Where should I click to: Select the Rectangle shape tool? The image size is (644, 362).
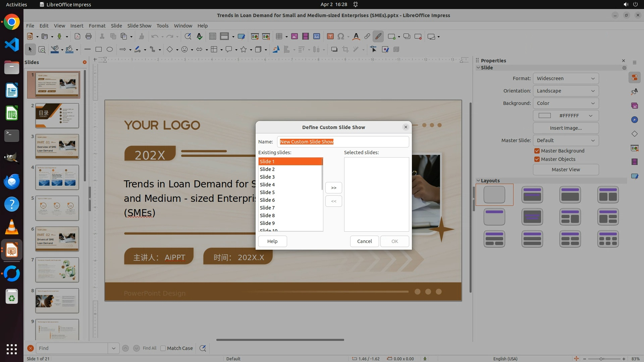(x=98, y=50)
